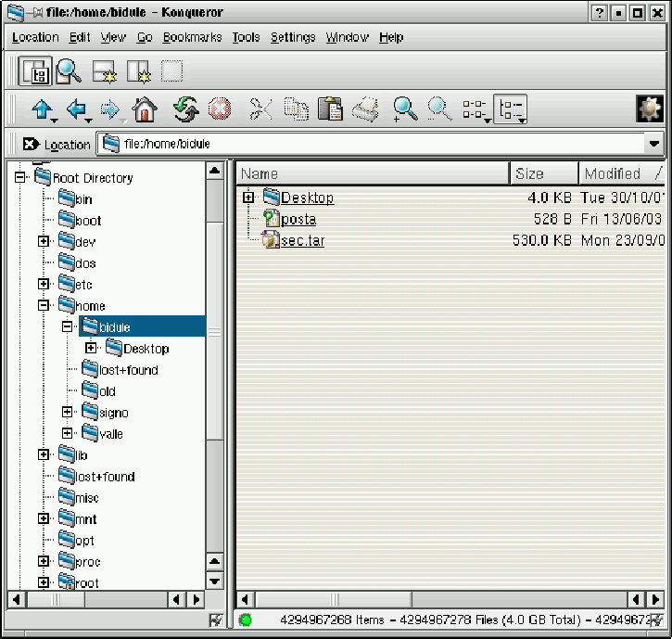Click the sec.tar archive icon
This screenshot has width=672, height=639.
[x=270, y=239]
